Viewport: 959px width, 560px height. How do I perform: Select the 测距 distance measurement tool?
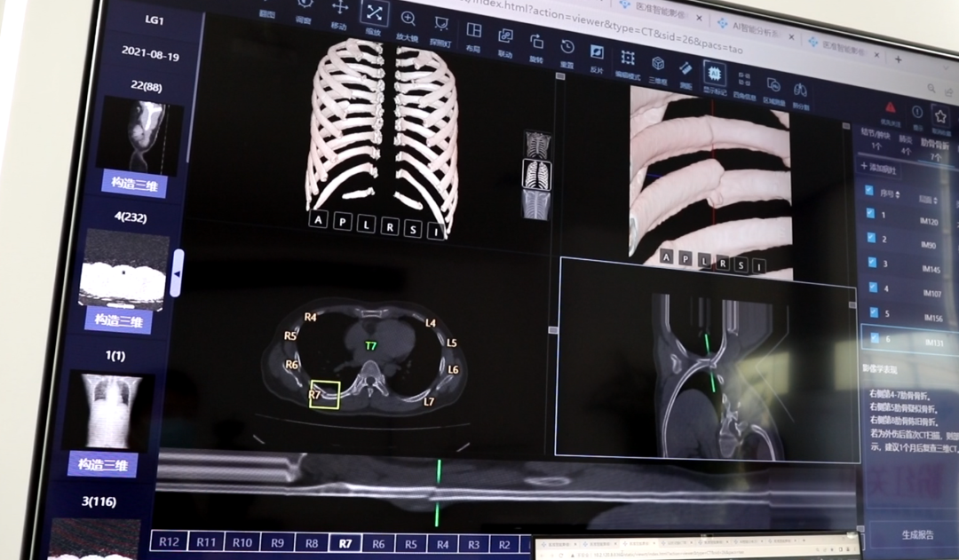pyautogui.click(x=686, y=74)
